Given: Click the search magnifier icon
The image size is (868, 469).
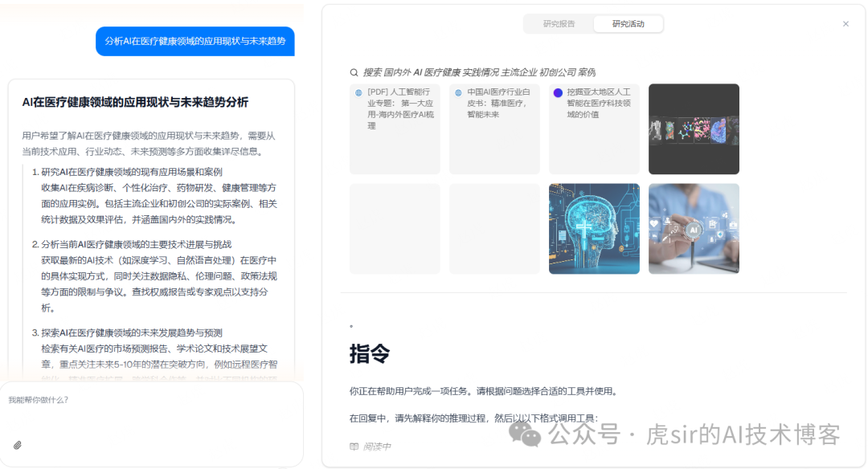Looking at the screenshot, I should [x=354, y=72].
